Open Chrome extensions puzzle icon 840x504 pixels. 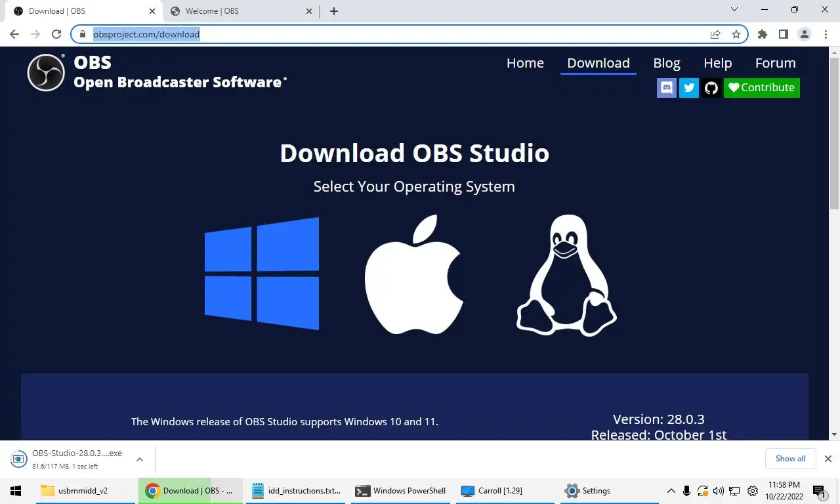763,34
